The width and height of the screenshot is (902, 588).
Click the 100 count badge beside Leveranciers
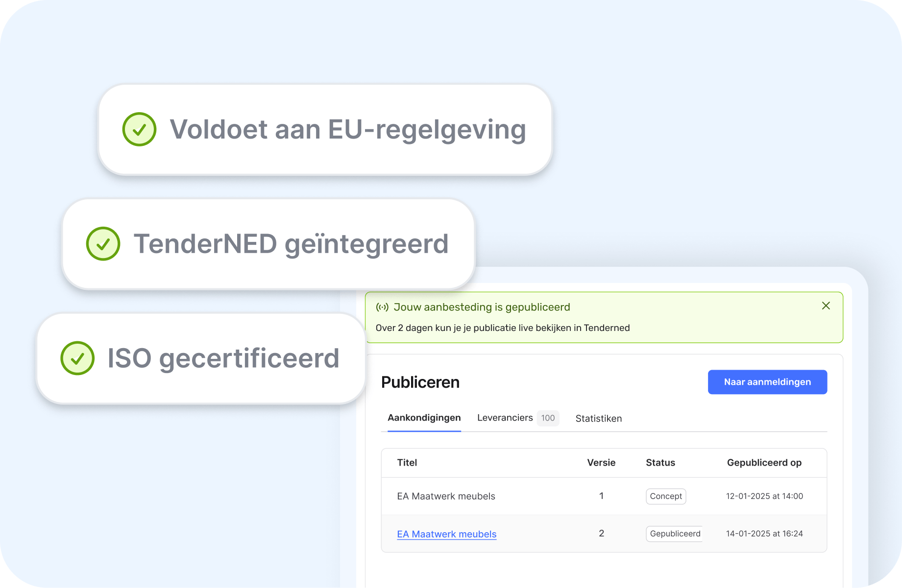coord(548,418)
